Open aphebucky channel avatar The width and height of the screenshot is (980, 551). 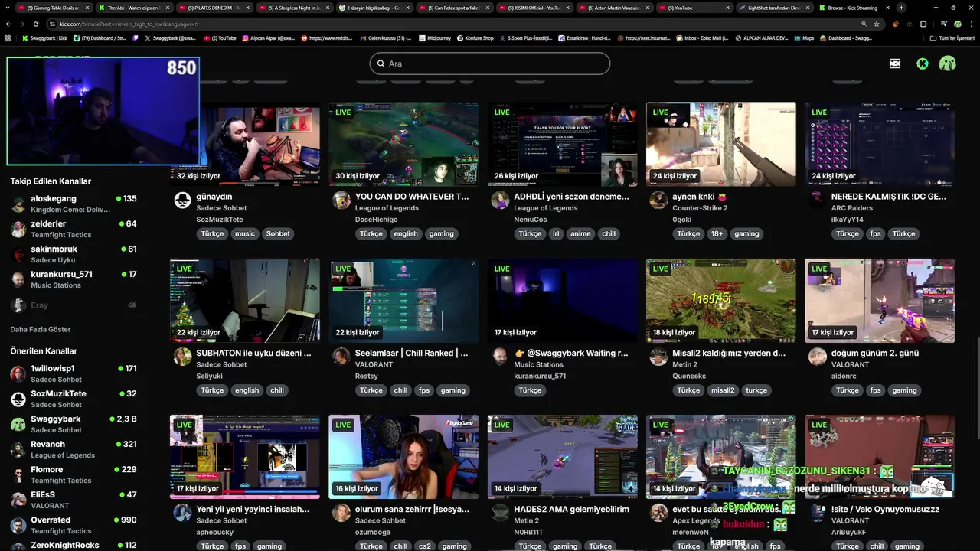point(182,513)
